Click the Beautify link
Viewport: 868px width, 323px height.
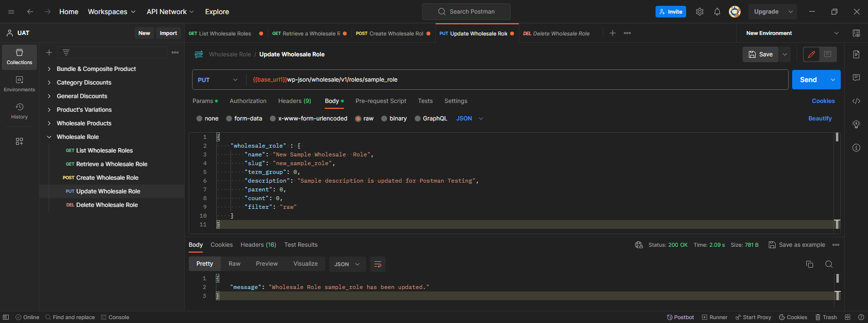tap(820, 119)
